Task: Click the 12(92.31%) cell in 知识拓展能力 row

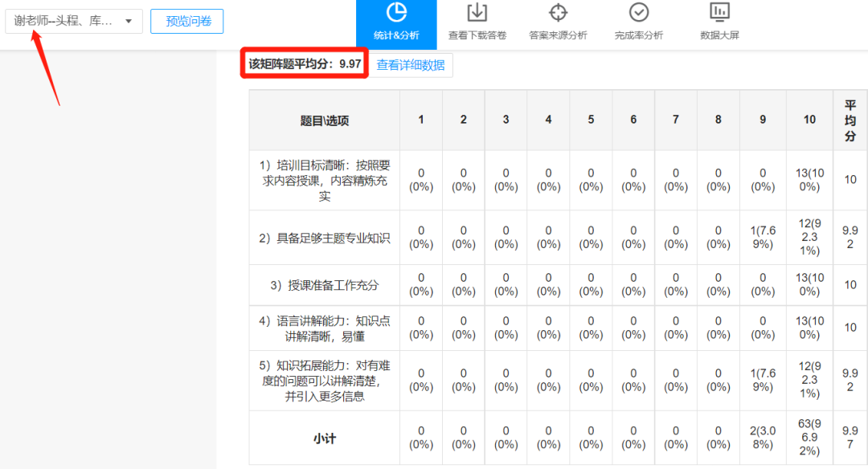Action: (809, 380)
